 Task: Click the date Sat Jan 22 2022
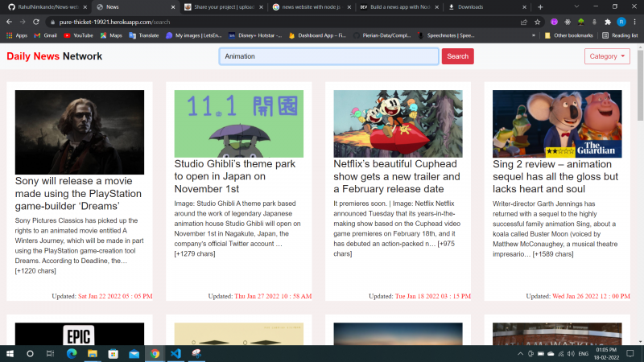click(x=115, y=296)
